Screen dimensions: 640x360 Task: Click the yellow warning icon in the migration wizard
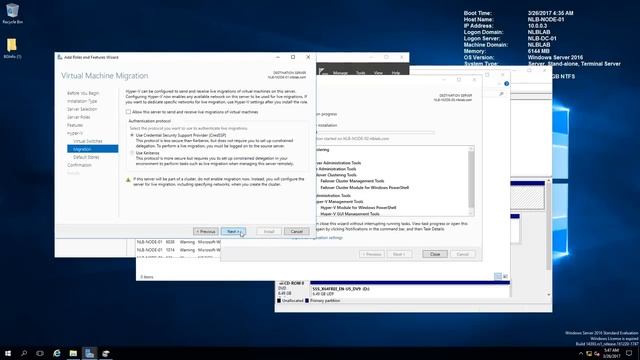tap(128, 180)
